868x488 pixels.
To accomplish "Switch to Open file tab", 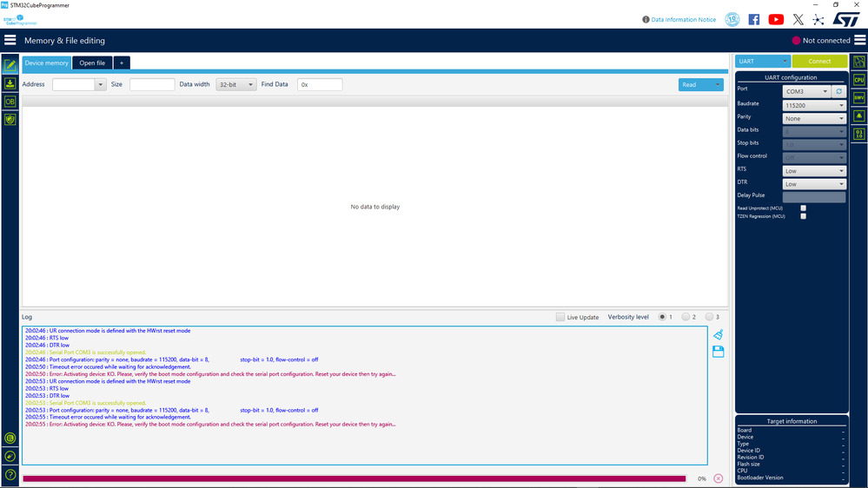I will click(92, 63).
